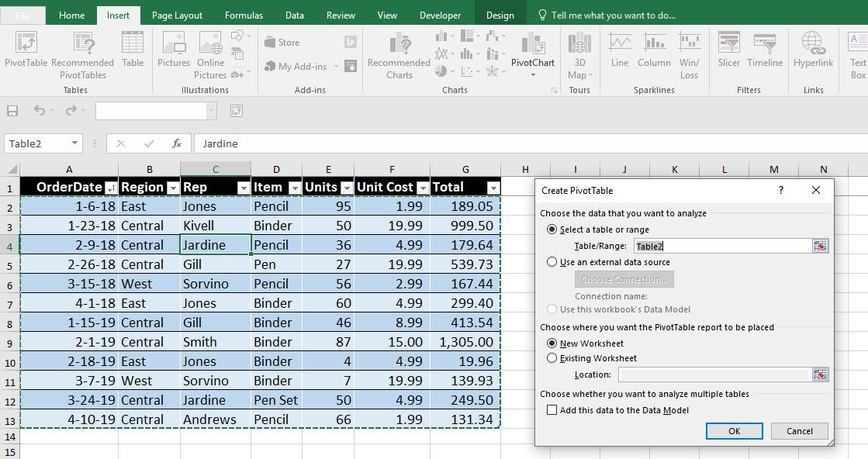Launch 3D Map tours
Image resolution: width=868 pixels, height=459 pixels.
pos(579,54)
